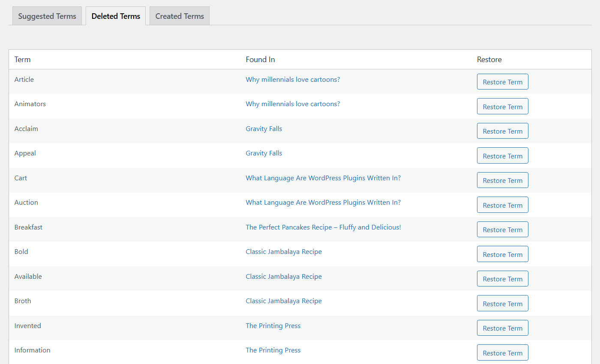The width and height of the screenshot is (600, 364).
Task: Restore the term Information
Action: tap(502, 352)
